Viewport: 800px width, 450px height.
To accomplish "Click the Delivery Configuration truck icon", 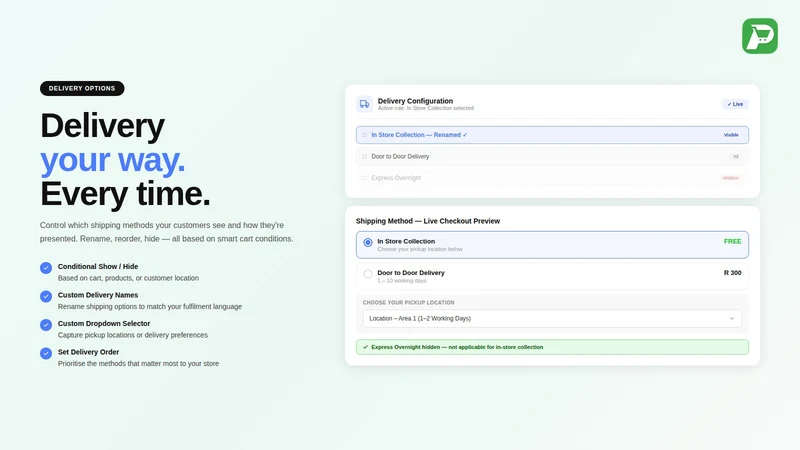I will pyautogui.click(x=364, y=104).
